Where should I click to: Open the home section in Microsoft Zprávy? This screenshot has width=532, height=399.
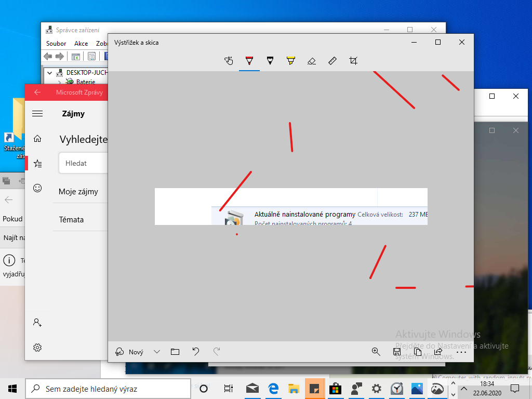[x=37, y=138]
